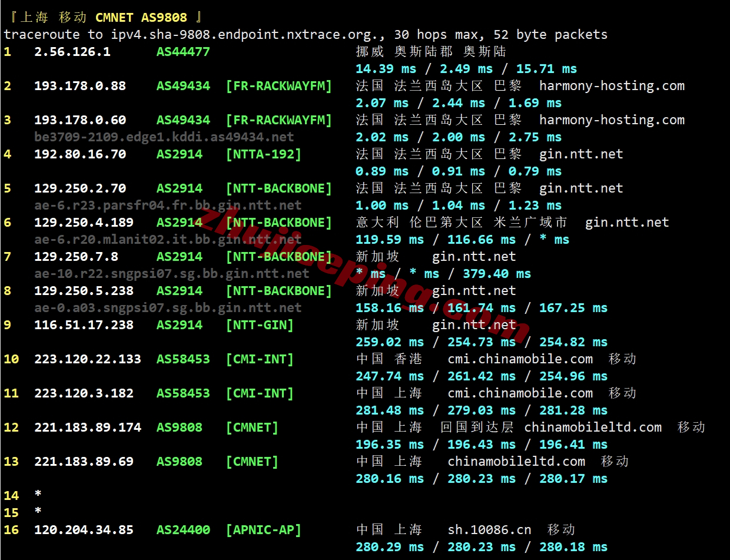Click the IP address 221.183.89.69

pos(84,462)
